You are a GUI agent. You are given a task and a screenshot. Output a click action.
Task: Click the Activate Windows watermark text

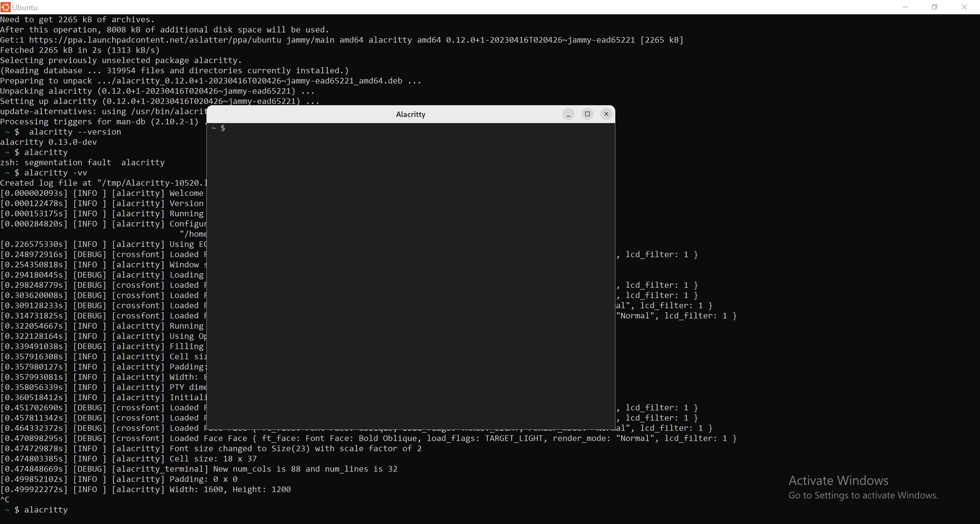pyautogui.click(x=838, y=480)
